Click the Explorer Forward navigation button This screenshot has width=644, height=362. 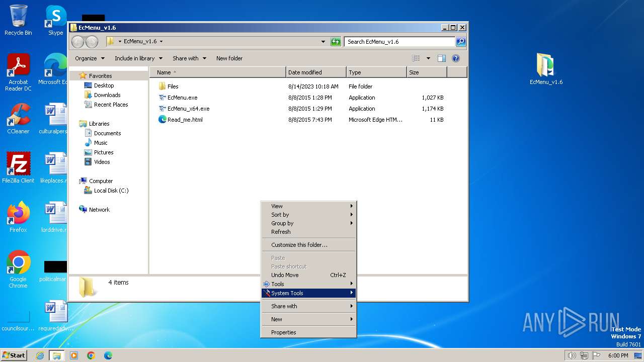coord(92,42)
